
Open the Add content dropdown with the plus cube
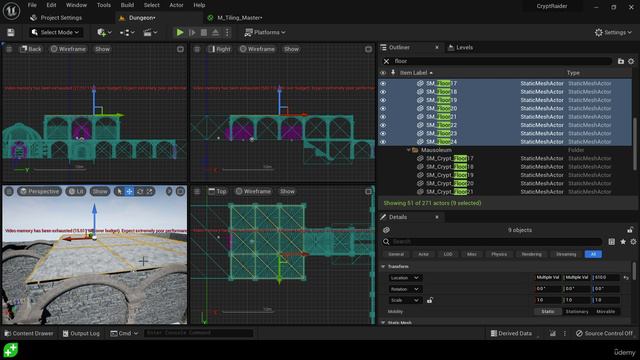click(104, 32)
